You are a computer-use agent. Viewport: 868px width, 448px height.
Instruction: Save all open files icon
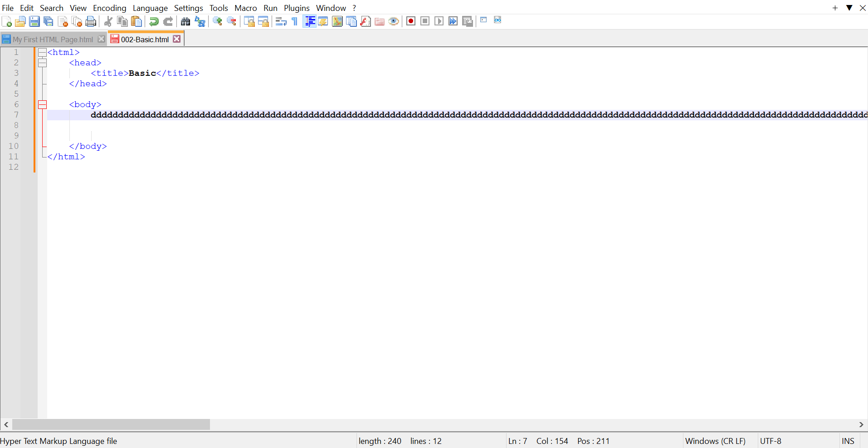[x=48, y=21]
